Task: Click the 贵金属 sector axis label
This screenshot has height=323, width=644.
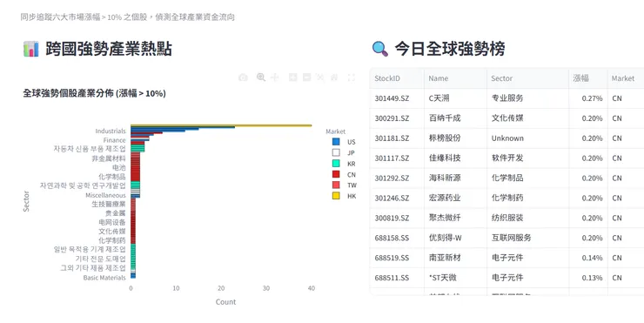Action: coord(116,213)
